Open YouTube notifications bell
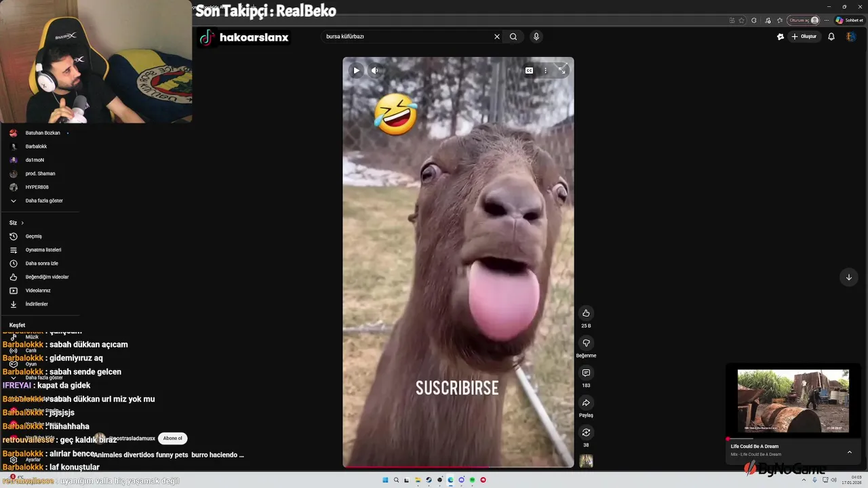 click(x=831, y=37)
